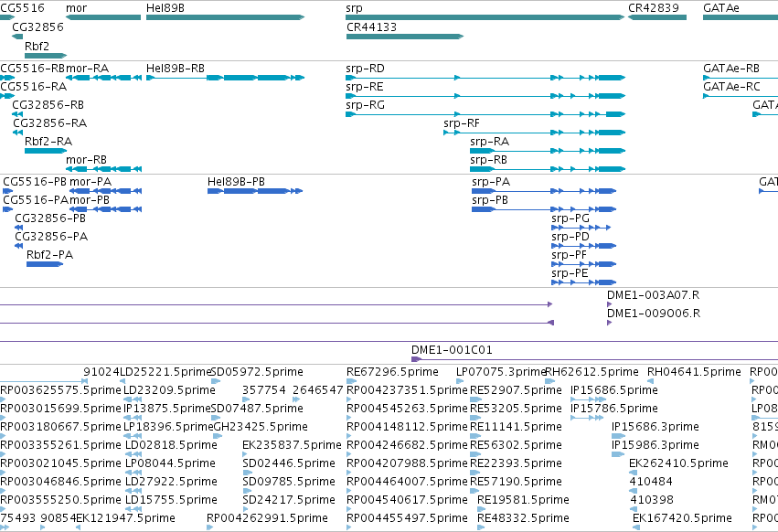Select protein srp-PB
Image resolution: width=778 pixels, height=532 pixels.
(x=544, y=209)
